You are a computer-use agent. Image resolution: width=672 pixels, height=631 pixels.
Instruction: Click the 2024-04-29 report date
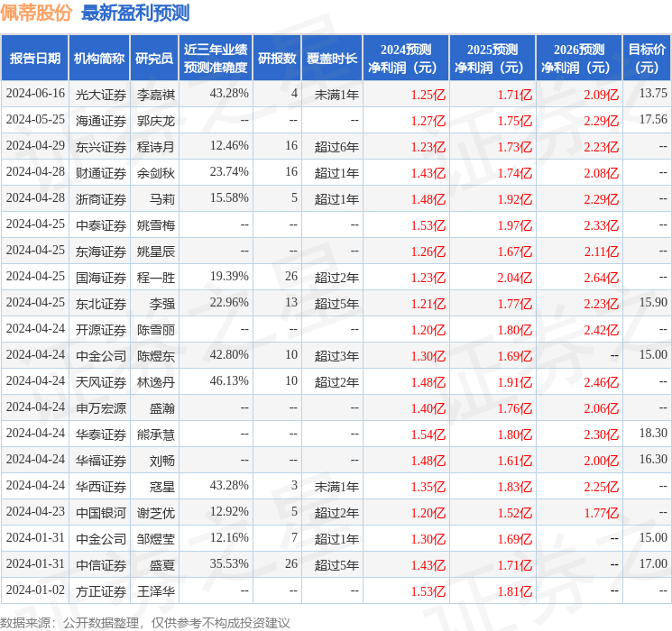[35, 145]
